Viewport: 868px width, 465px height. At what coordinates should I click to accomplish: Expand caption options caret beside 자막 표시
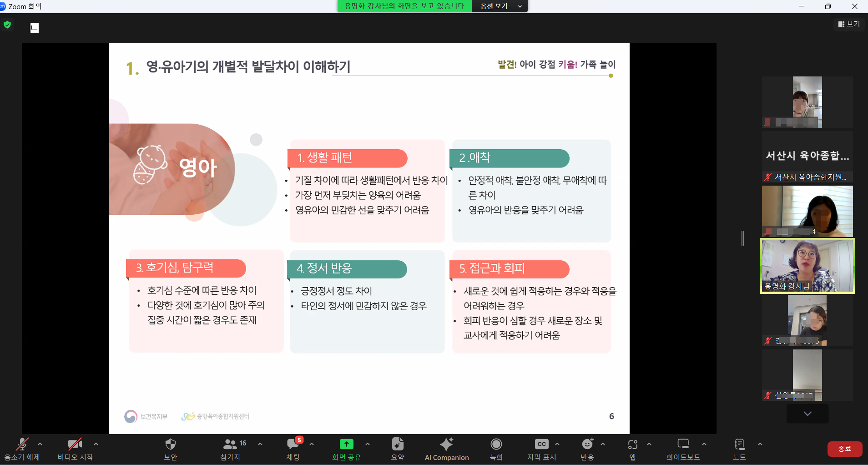pyautogui.click(x=557, y=444)
